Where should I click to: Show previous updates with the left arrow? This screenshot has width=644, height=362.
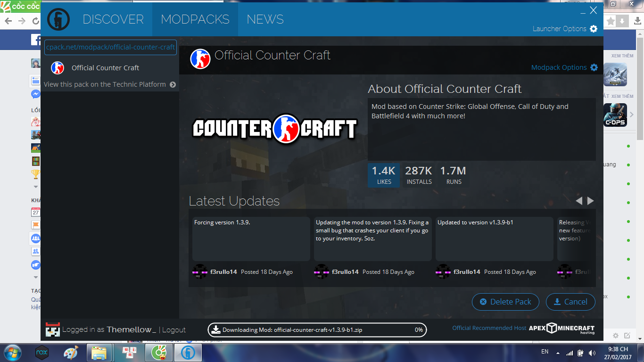[x=579, y=201]
